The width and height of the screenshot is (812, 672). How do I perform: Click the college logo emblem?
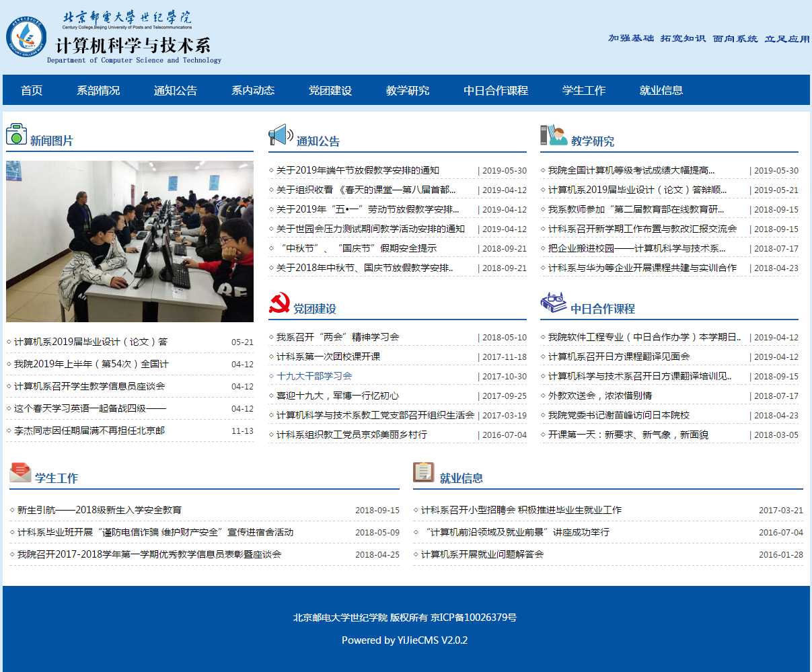pyautogui.click(x=26, y=37)
